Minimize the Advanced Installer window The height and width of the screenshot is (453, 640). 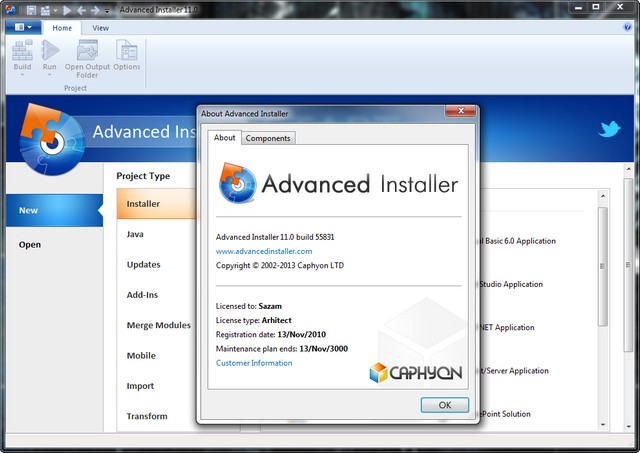[x=578, y=7]
